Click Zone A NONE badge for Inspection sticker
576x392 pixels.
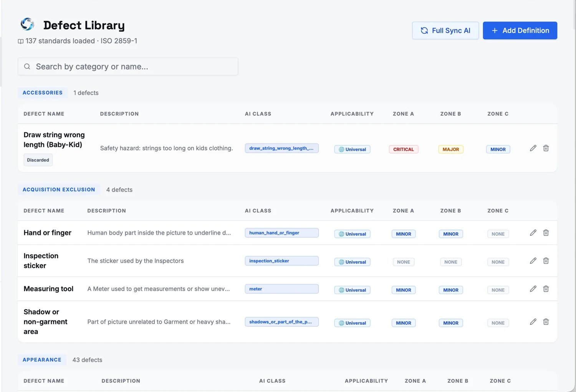[x=404, y=262]
